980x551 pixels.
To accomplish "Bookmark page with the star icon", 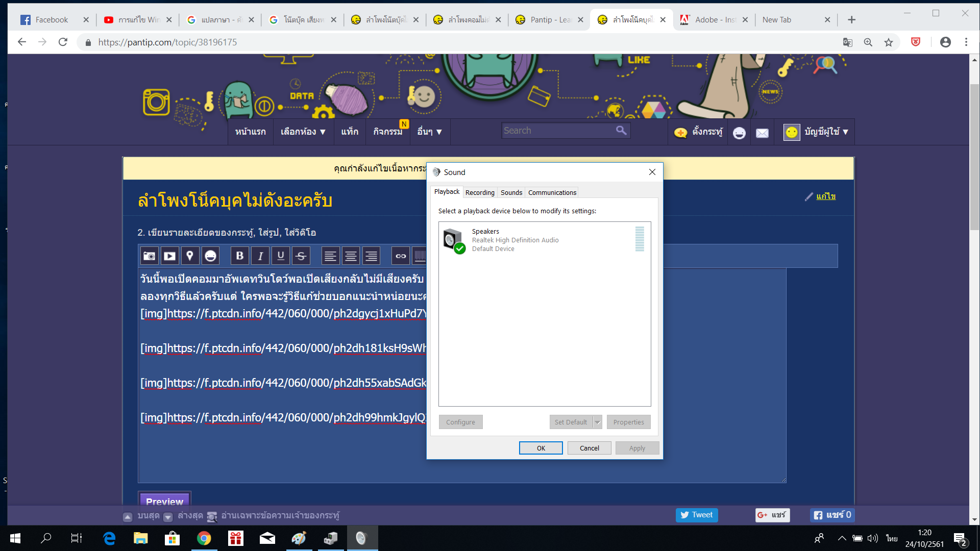I will coord(889,42).
